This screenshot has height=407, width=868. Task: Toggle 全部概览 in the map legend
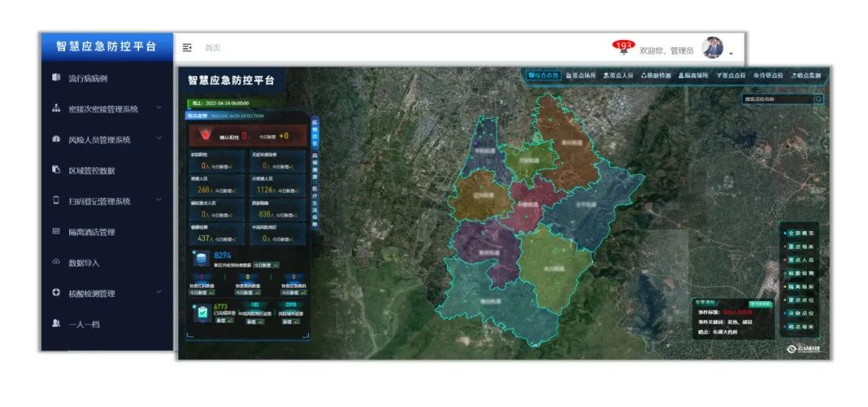tap(800, 233)
